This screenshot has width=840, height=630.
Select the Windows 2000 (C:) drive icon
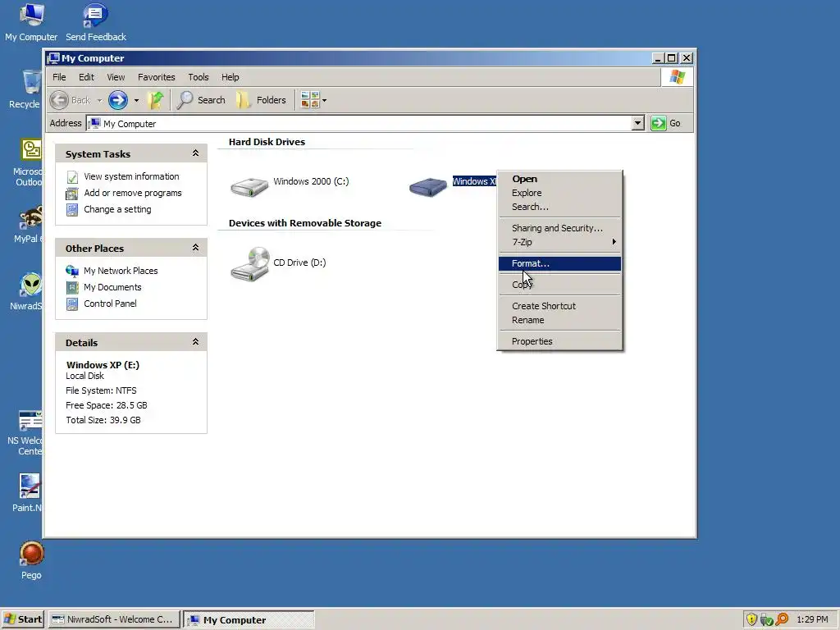(249, 187)
